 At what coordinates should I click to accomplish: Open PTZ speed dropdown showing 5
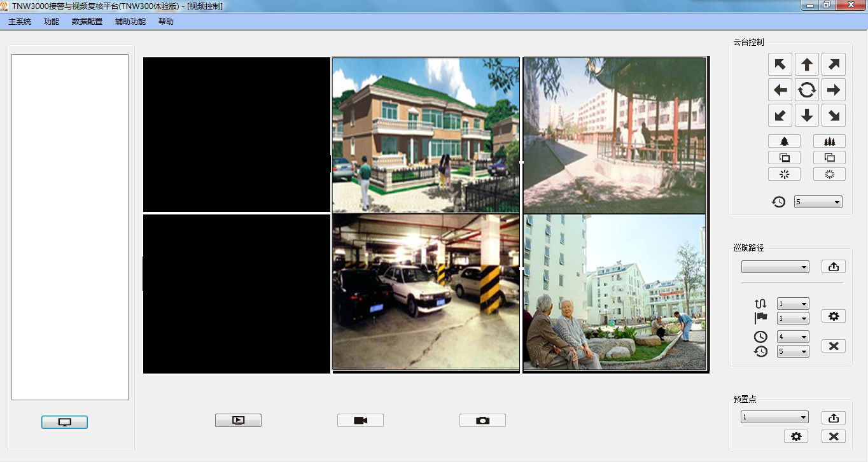[818, 202]
